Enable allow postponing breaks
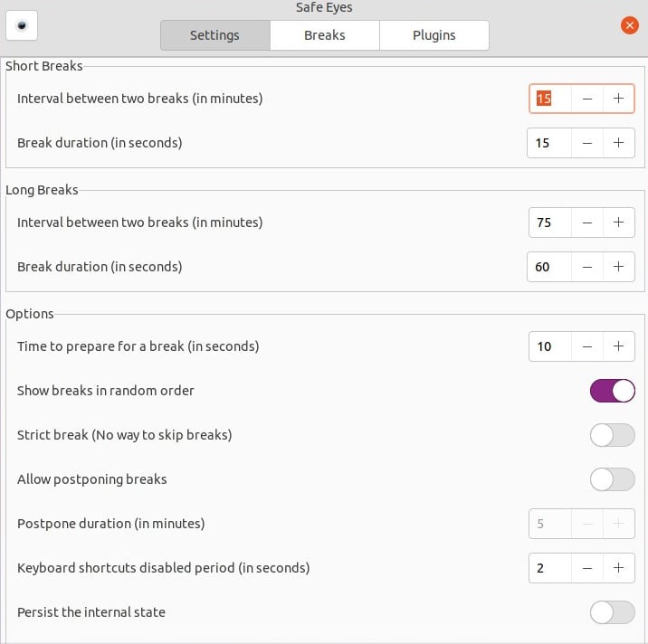The image size is (648, 644). click(613, 479)
